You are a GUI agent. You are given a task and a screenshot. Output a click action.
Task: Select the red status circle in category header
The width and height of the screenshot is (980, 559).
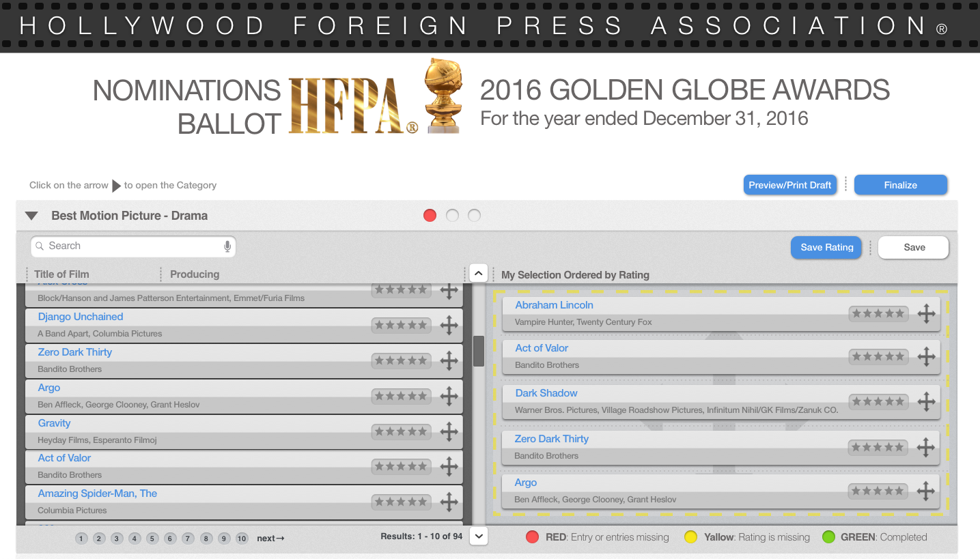430,216
